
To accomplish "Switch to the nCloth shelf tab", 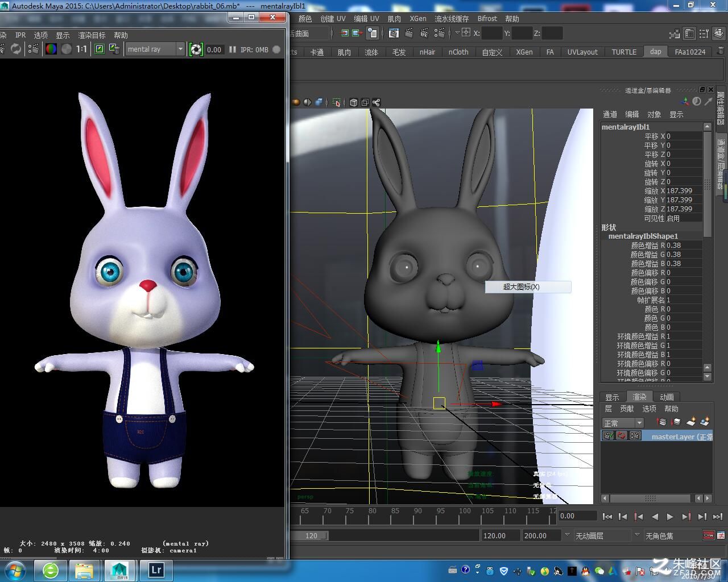I will tap(458, 52).
